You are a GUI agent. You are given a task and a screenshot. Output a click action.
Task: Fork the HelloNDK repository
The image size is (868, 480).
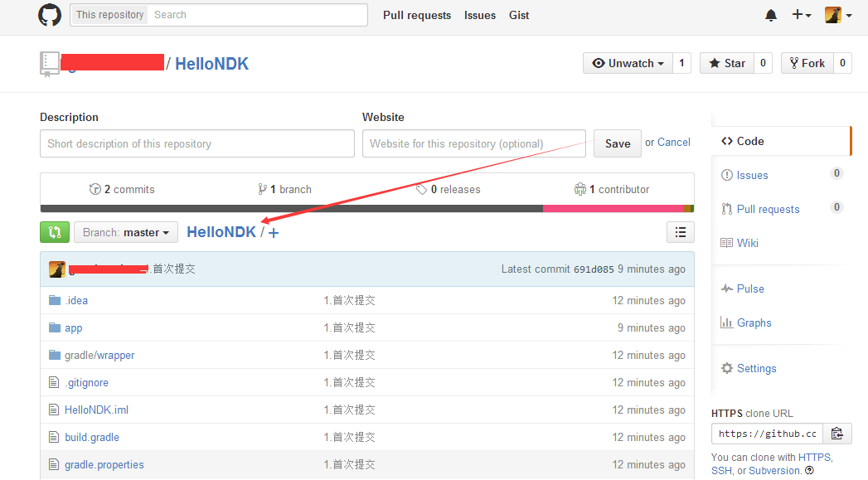click(807, 63)
